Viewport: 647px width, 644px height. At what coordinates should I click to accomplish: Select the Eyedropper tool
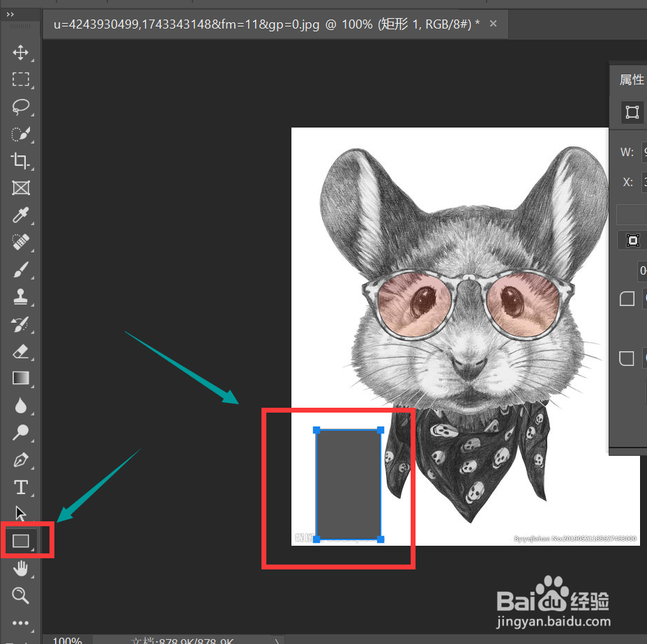[20, 215]
